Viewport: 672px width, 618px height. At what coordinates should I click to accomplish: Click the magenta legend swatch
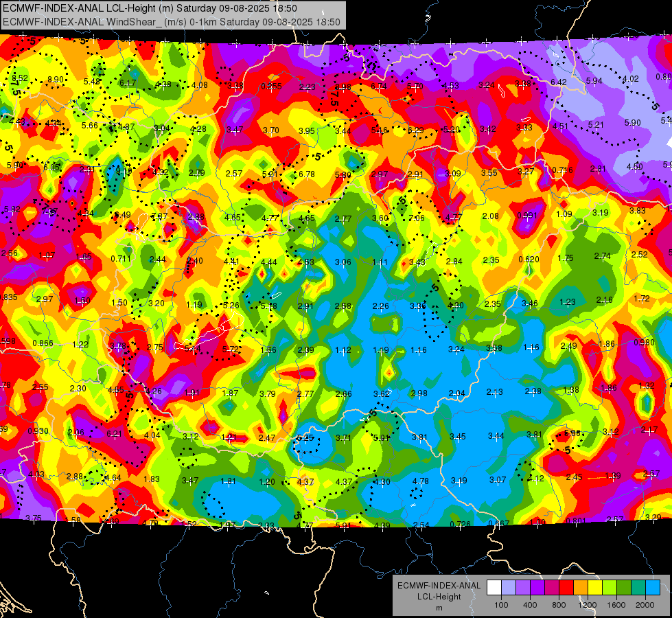[552, 588]
